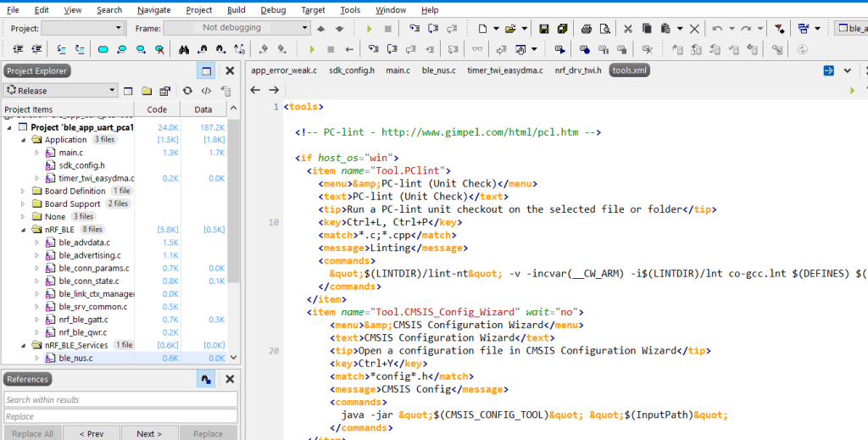The height and width of the screenshot is (440, 868).
Task: Click the Project Explorer vertical scrollbar
Action: [x=233, y=203]
